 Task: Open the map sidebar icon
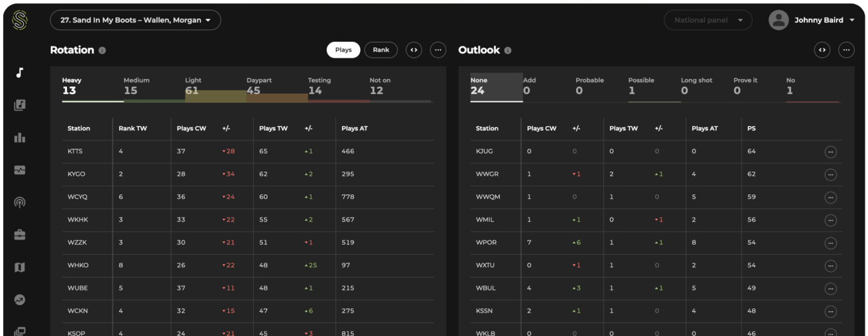20,268
